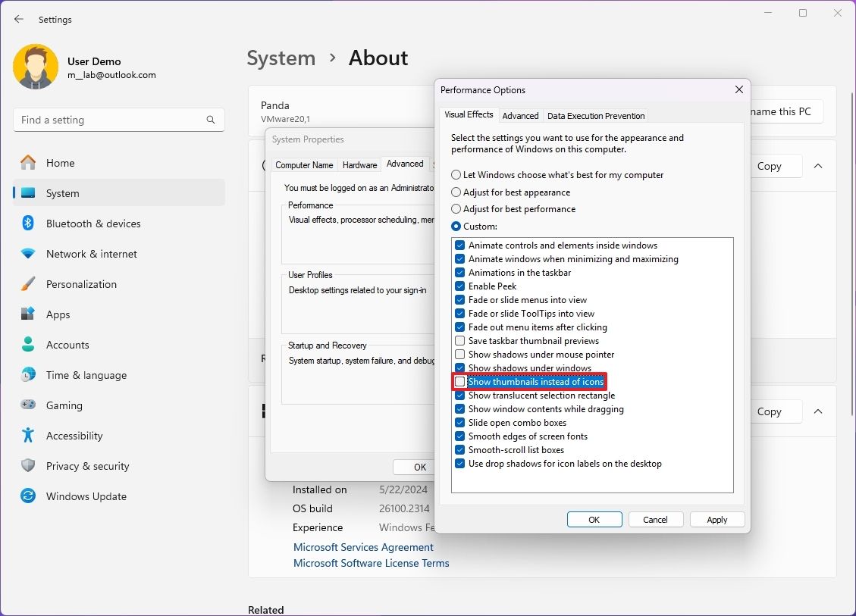Check Save taskbar thumbnail previews
Viewport: 856px width, 616px height.
(x=459, y=340)
